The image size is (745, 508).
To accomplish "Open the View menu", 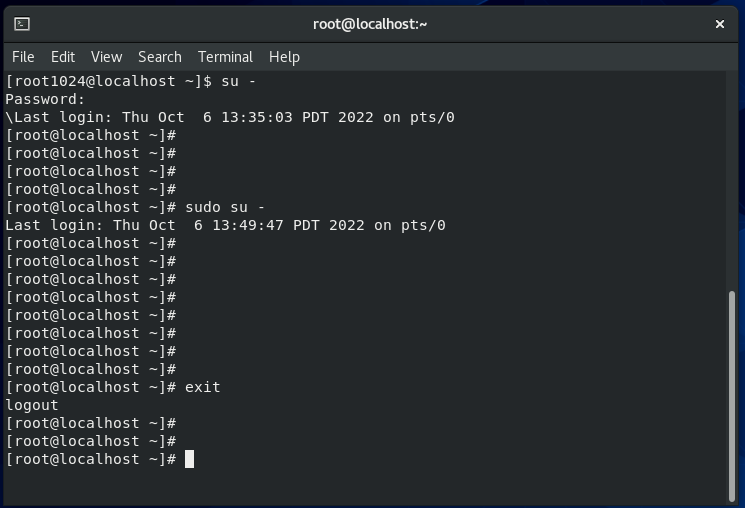I will [106, 57].
